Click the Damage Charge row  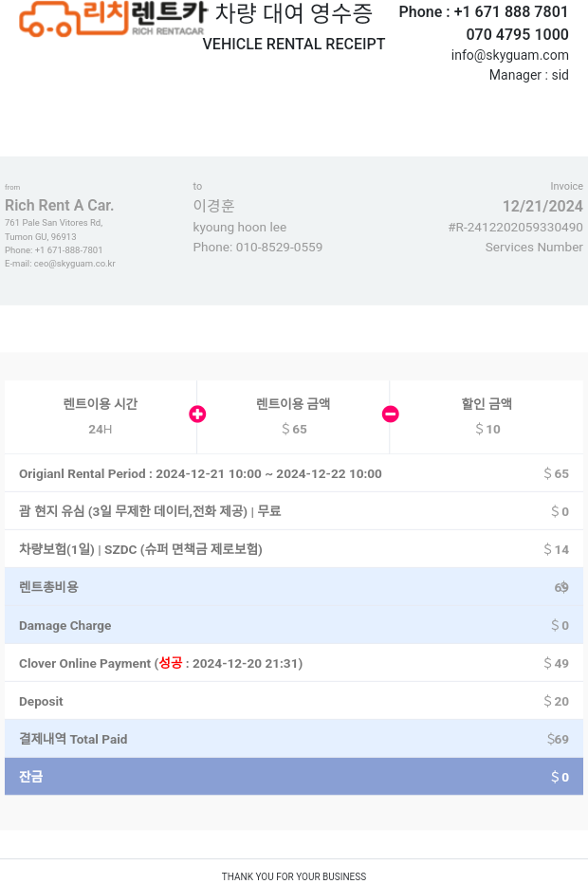point(294,625)
